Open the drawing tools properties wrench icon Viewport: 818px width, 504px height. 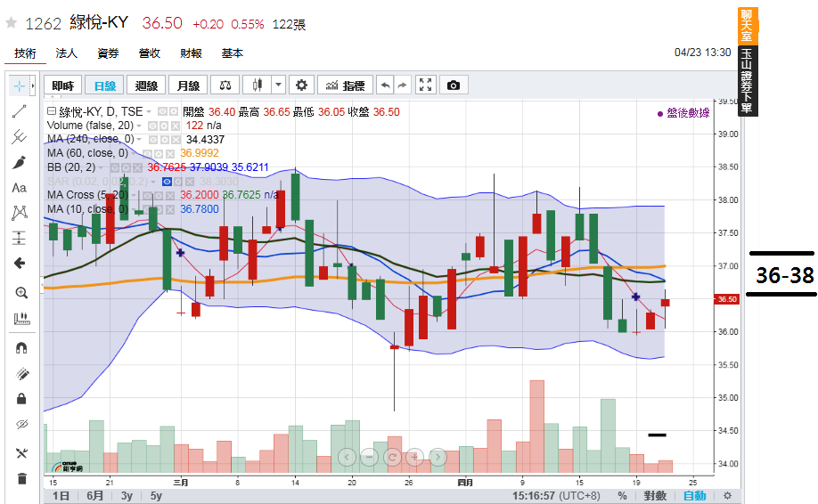tap(21, 453)
